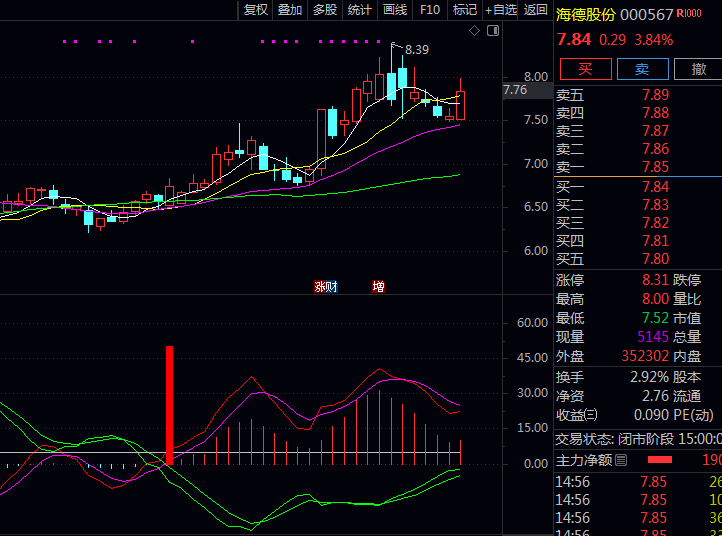722x536 pixels.
Task: Click the 主力净额 label
Action: [584, 460]
